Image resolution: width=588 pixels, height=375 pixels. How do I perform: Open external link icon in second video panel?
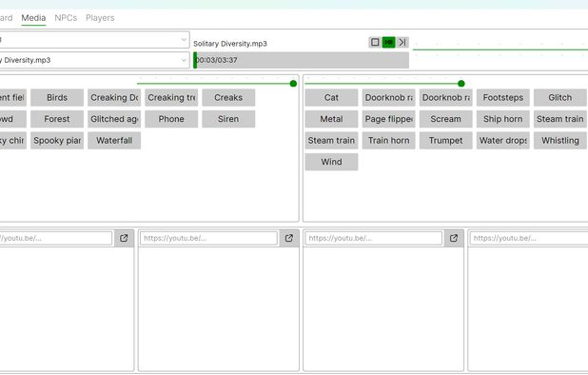click(x=288, y=238)
